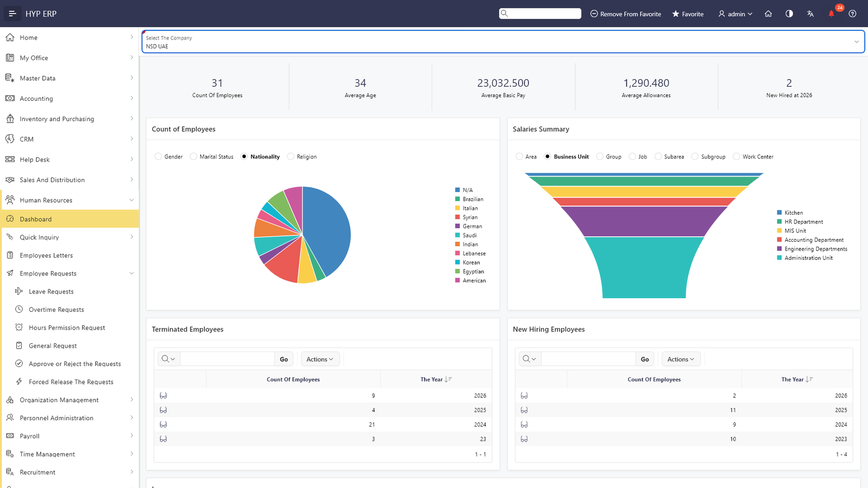Expand Actions menu in Terminated Employees
Image resolution: width=868 pixels, height=488 pixels.
[320, 359]
